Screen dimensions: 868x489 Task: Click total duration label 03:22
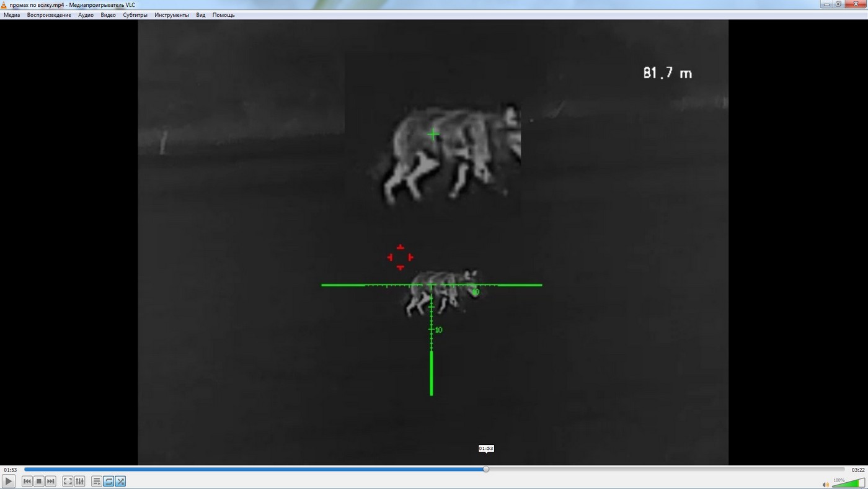[x=857, y=470]
